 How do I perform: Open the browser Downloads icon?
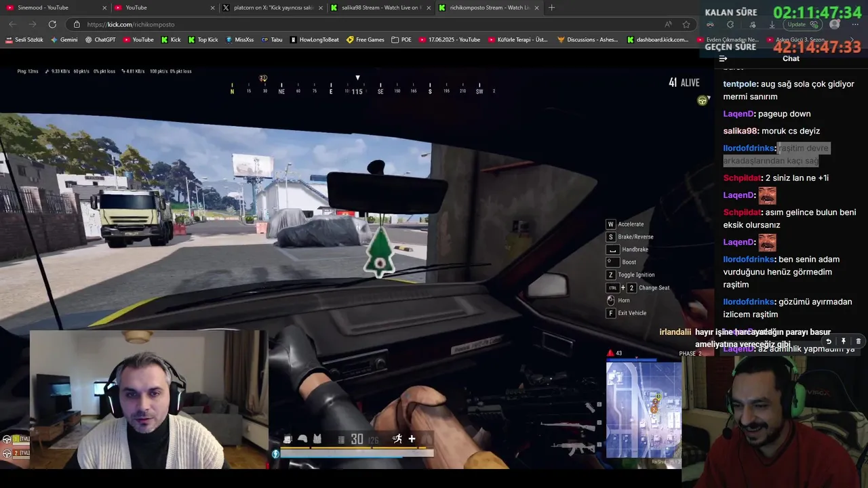[772, 24]
